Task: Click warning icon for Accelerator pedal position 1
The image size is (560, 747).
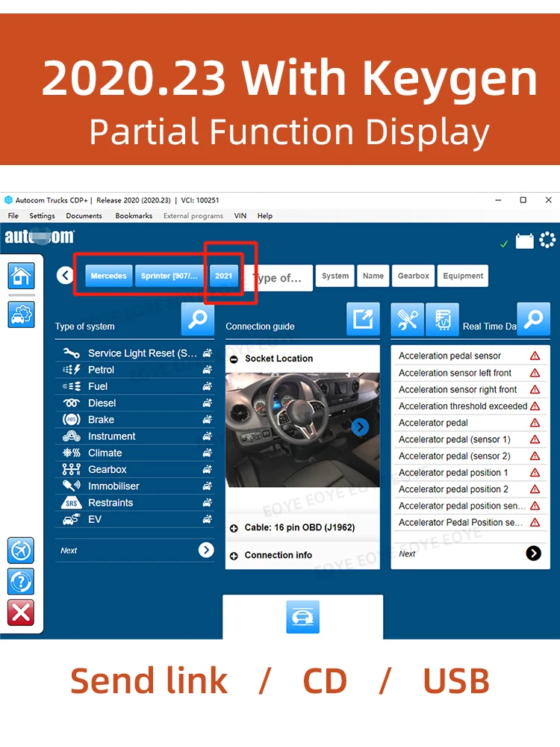Action: [x=535, y=473]
